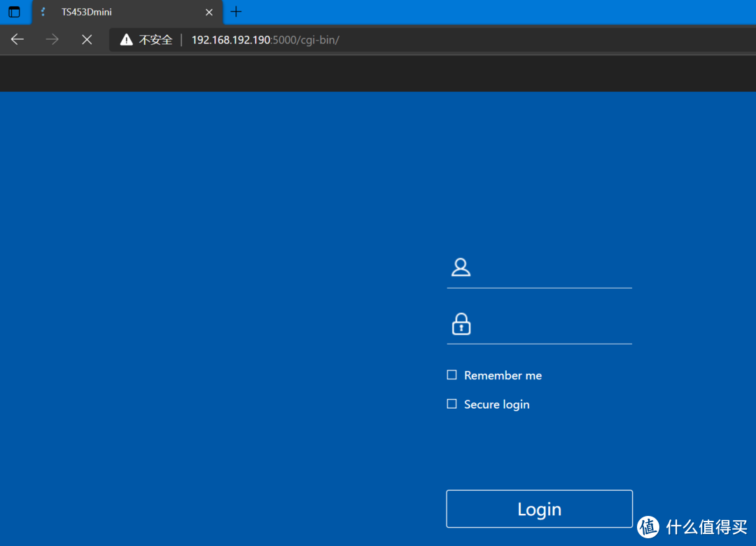Click the user profile icon
The image size is (756, 546).
[461, 267]
